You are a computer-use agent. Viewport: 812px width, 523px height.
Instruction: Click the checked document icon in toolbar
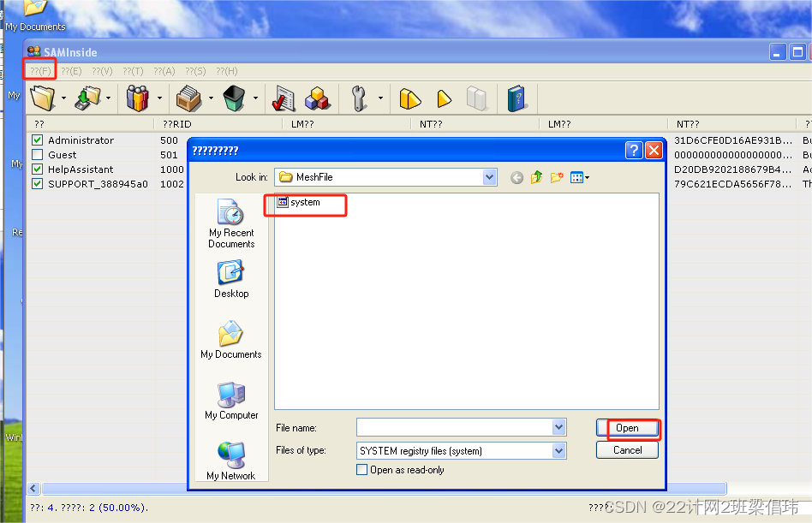click(284, 98)
